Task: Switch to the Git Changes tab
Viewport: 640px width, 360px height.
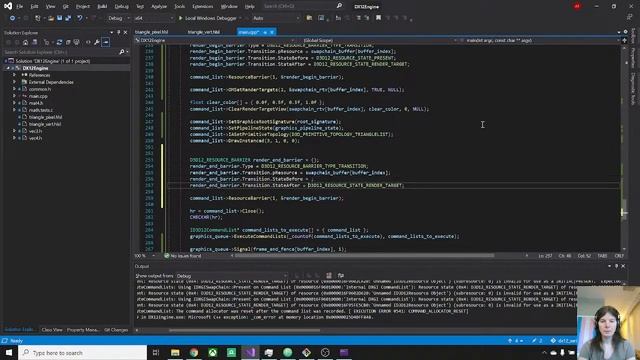Action: tap(116, 330)
